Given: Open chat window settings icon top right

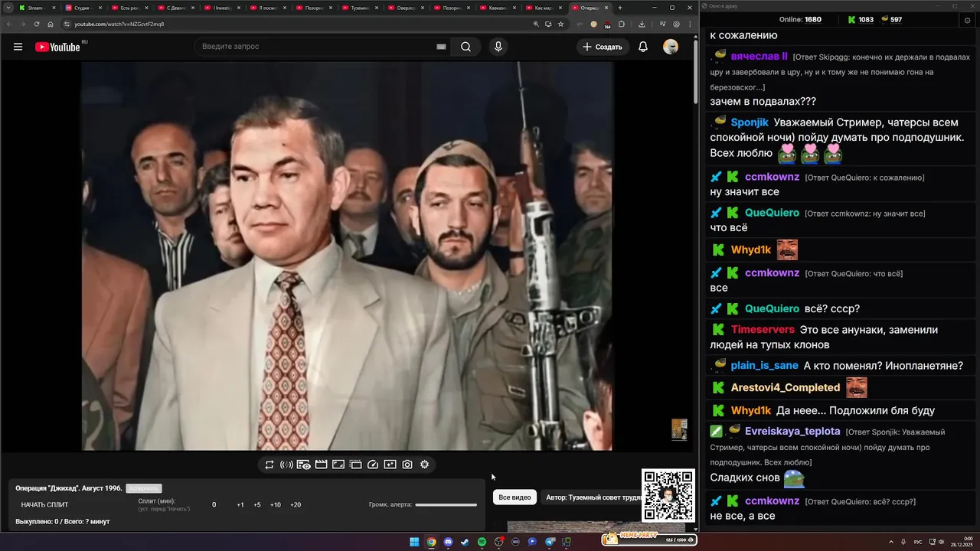Looking at the screenshot, I should tap(967, 20).
